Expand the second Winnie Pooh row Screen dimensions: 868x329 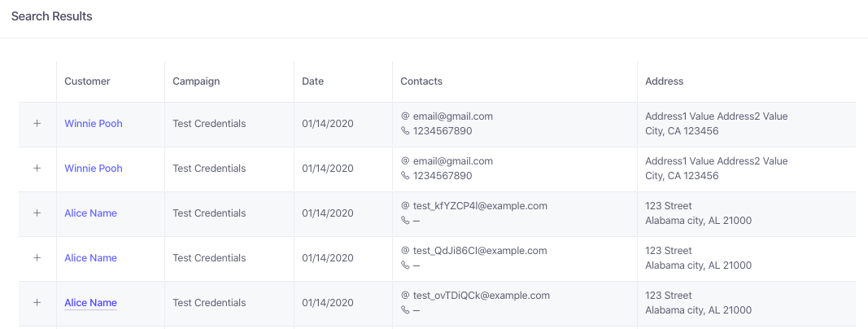click(37, 169)
